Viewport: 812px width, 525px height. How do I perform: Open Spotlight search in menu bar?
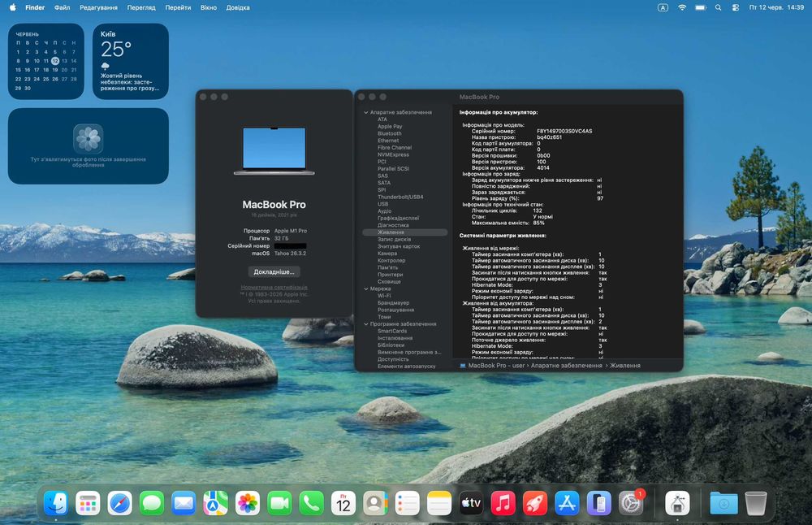point(719,7)
